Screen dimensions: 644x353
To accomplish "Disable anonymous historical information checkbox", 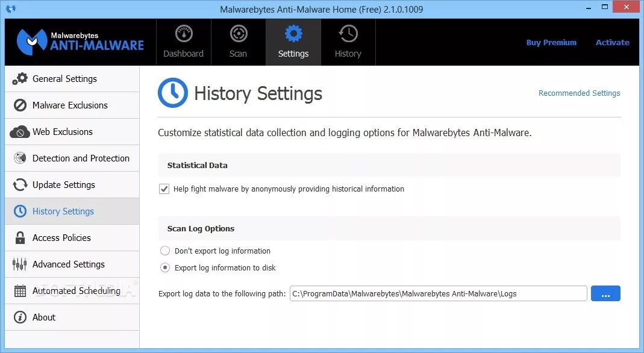I will (164, 189).
